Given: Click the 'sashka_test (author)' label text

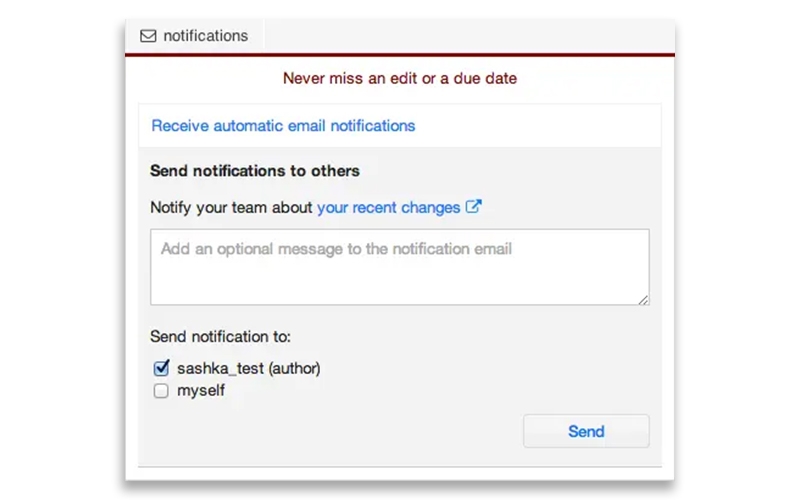Looking at the screenshot, I should (x=248, y=368).
